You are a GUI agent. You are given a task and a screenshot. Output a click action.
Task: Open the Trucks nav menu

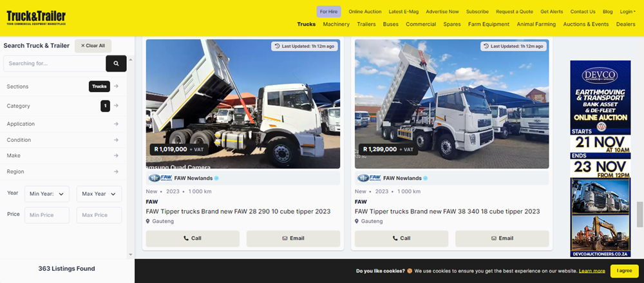tap(307, 24)
